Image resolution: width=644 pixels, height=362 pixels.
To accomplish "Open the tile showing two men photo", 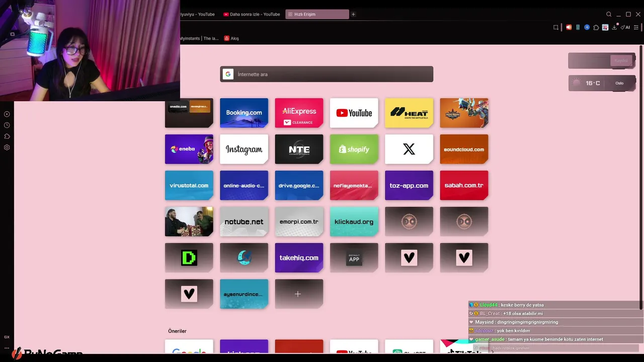I will coord(189,221).
